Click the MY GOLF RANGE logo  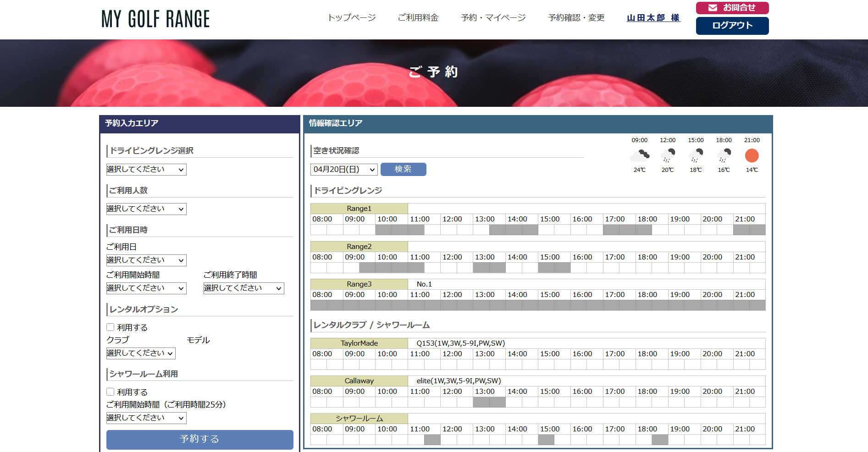[155, 19]
